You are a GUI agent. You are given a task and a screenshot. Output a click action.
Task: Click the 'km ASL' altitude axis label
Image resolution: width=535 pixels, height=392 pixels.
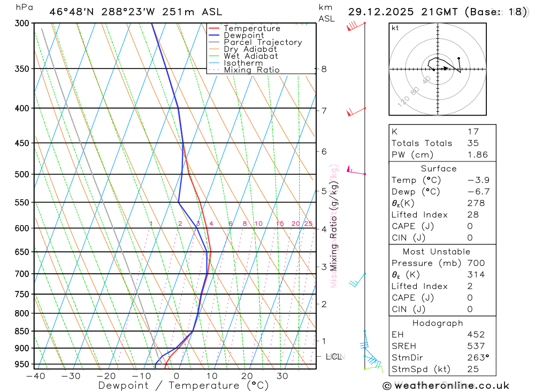(x=326, y=13)
